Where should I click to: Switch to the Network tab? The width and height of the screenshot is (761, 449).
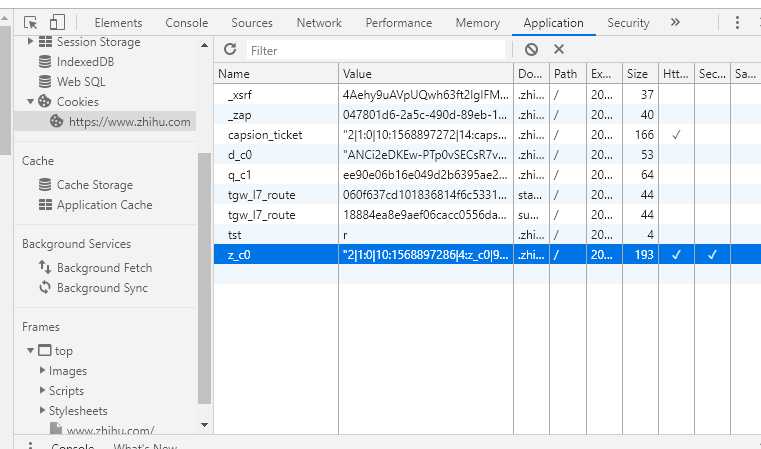click(x=319, y=23)
